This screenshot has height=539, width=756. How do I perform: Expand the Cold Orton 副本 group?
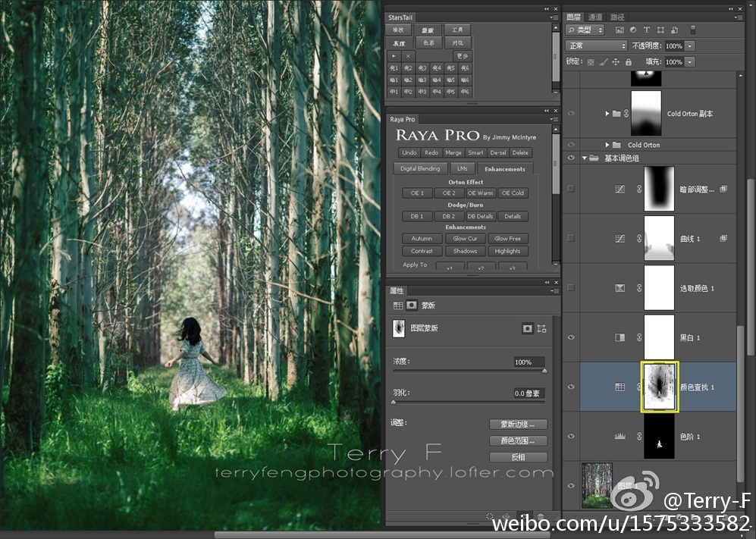pos(607,113)
